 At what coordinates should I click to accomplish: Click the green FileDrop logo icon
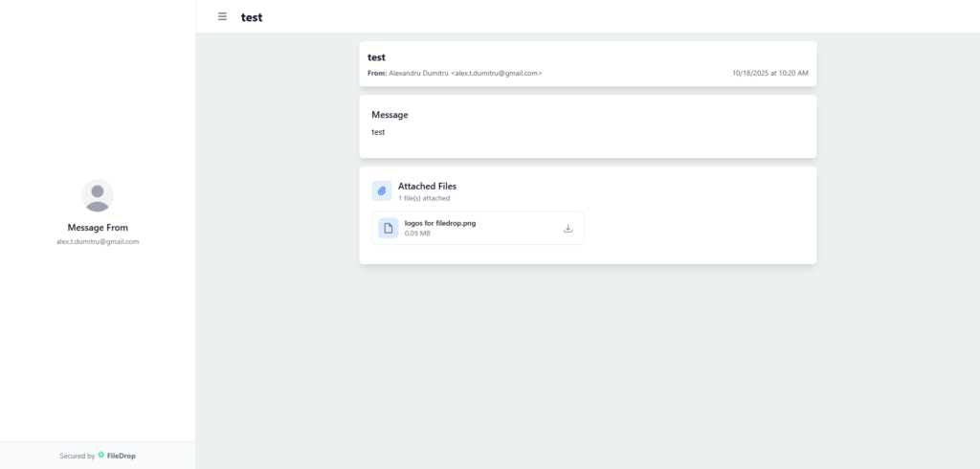pyautogui.click(x=100, y=456)
